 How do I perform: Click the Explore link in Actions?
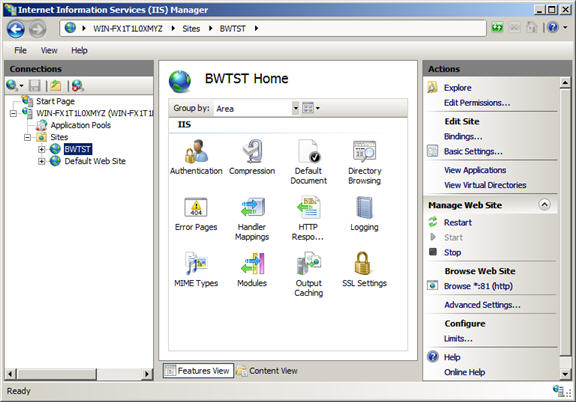pyautogui.click(x=457, y=87)
